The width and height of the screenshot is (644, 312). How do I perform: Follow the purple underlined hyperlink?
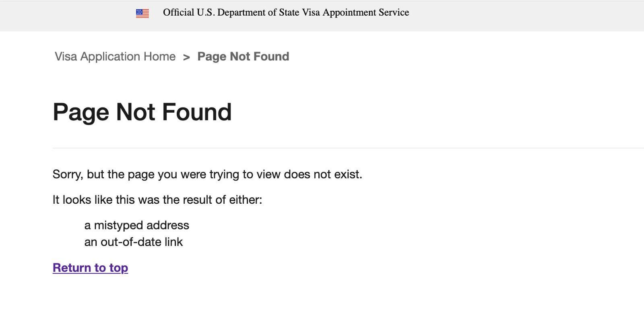[90, 267]
